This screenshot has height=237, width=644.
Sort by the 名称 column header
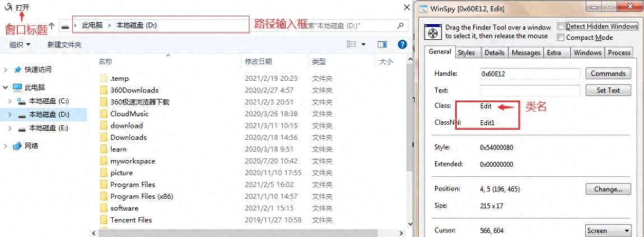[x=105, y=62]
